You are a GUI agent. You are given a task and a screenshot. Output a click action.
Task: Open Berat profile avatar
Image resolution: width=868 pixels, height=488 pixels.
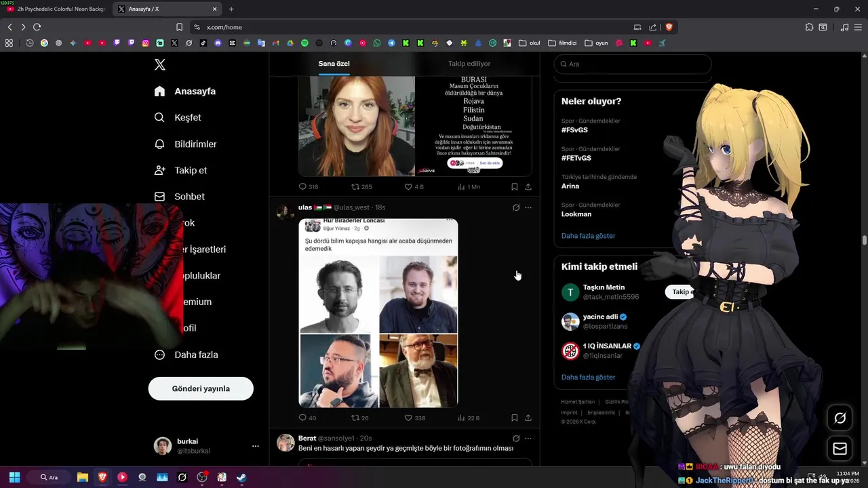click(x=285, y=443)
